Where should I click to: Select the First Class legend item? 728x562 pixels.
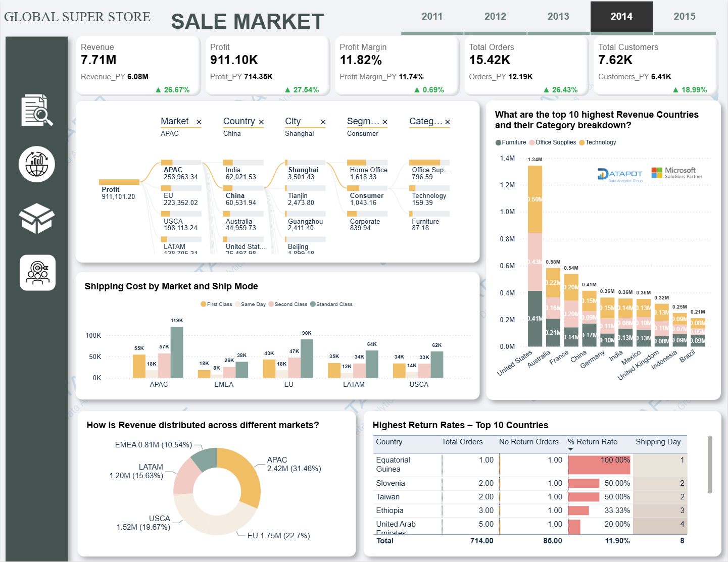pyautogui.click(x=216, y=304)
